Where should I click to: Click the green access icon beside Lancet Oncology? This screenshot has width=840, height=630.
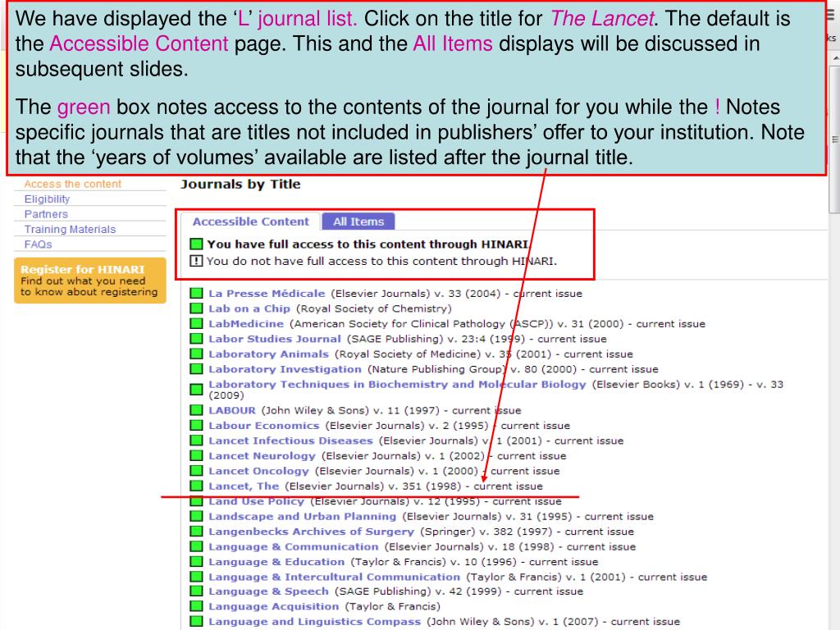coord(197,470)
